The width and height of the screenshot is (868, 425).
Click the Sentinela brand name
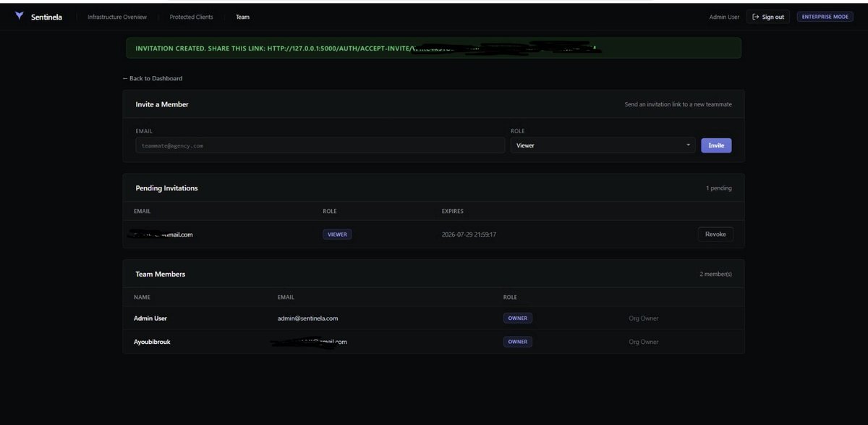pyautogui.click(x=46, y=17)
